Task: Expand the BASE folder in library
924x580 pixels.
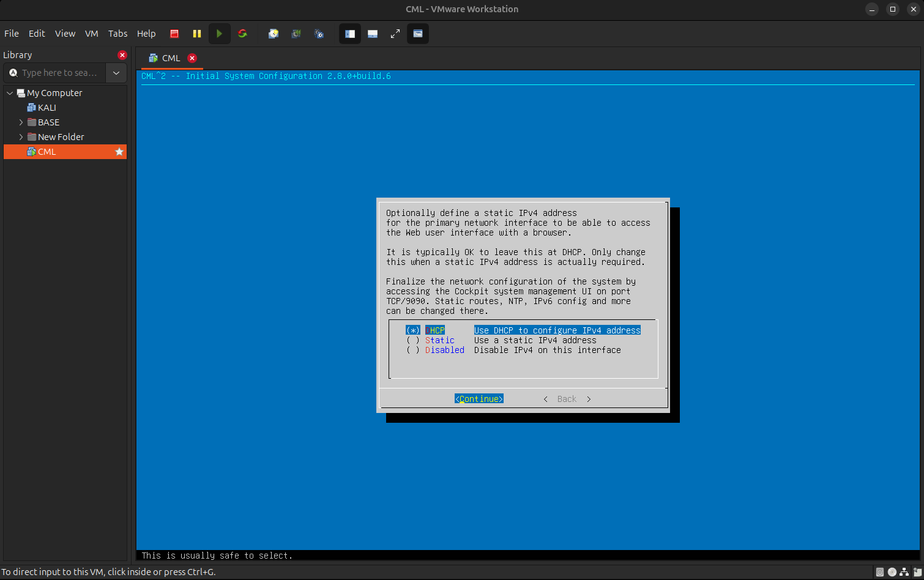Action: coord(21,122)
